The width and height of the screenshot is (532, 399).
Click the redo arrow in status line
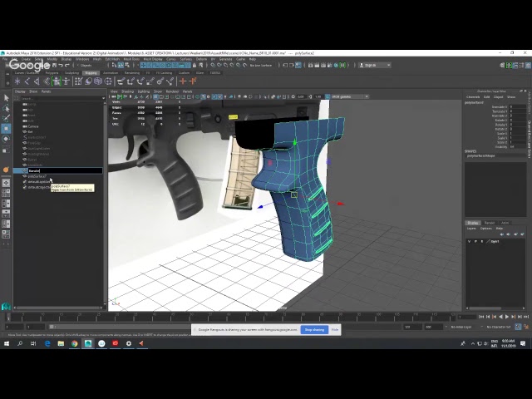[67, 65]
